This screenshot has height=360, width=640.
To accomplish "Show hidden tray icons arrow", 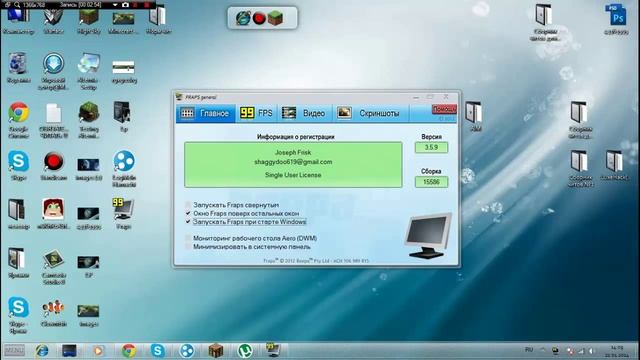I will [x=543, y=350].
